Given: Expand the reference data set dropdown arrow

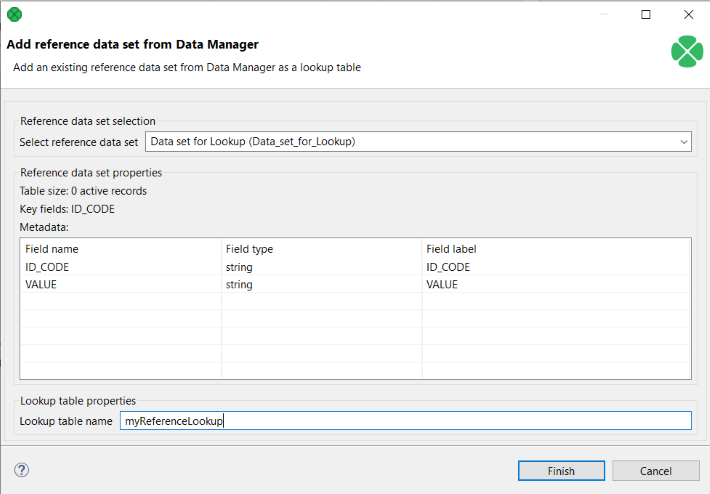Looking at the screenshot, I should 683,142.
